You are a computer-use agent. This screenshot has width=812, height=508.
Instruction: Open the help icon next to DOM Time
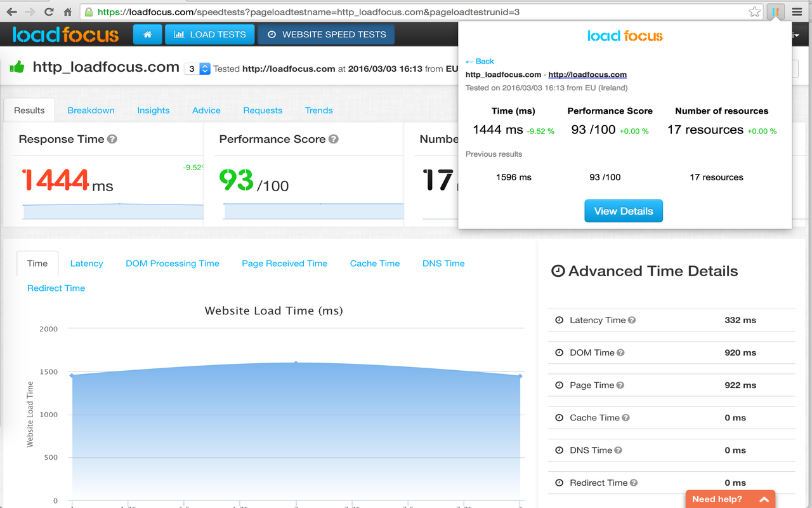[x=620, y=352]
